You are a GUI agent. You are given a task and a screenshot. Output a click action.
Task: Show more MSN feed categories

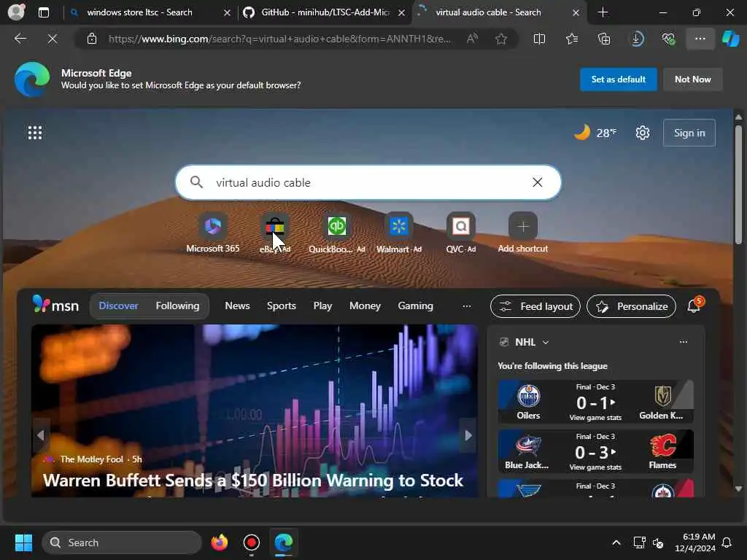tap(466, 306)
